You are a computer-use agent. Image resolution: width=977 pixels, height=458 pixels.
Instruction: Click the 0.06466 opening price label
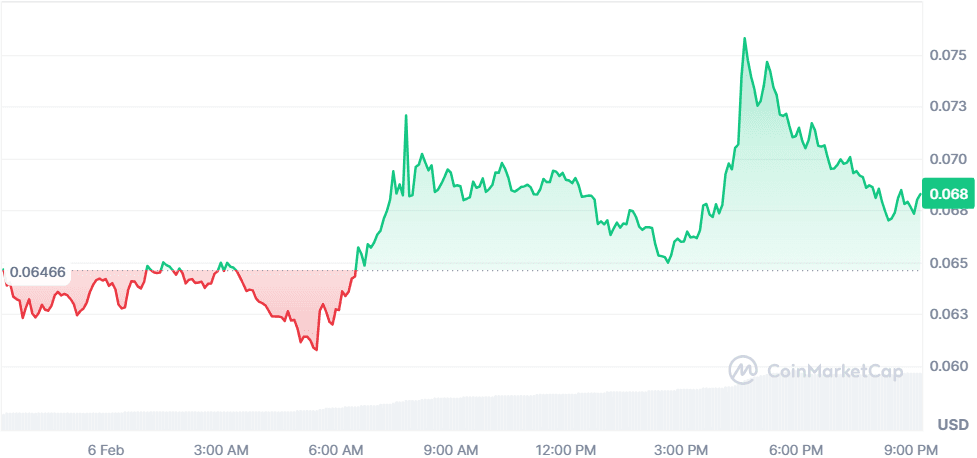click(x=37, y=272)
